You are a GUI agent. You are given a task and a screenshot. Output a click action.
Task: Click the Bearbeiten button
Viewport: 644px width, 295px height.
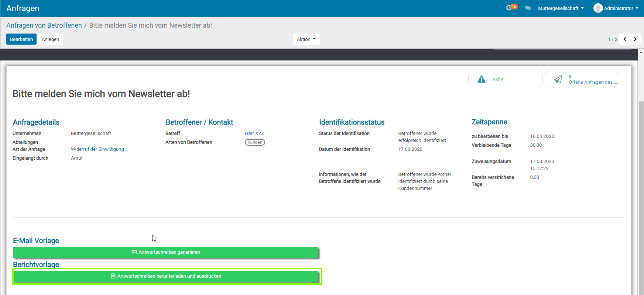(x=21, y=39)
